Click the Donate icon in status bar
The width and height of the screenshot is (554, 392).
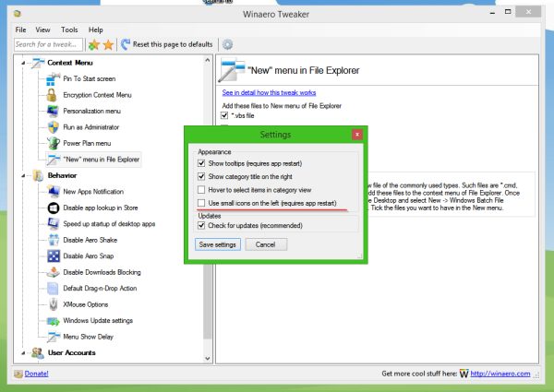(x=18, y=374)
